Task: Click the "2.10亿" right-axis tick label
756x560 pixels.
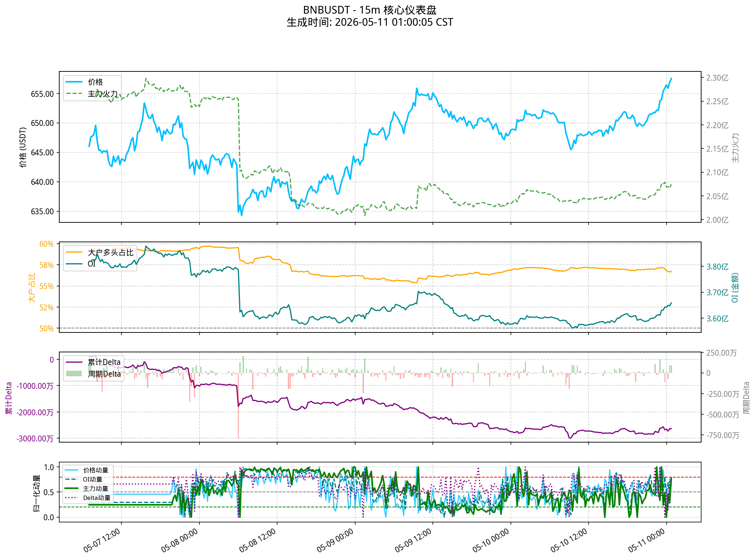Action: click(x=717, y=173)
